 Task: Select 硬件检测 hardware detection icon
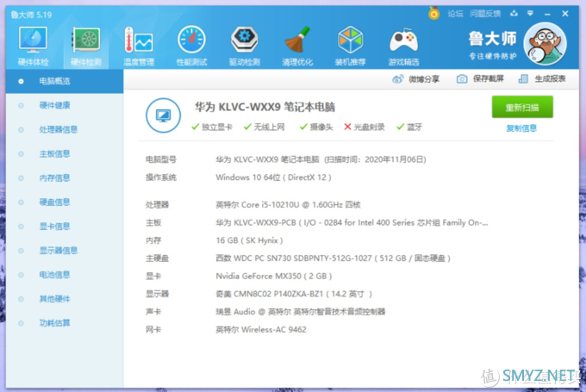point(85,46)
